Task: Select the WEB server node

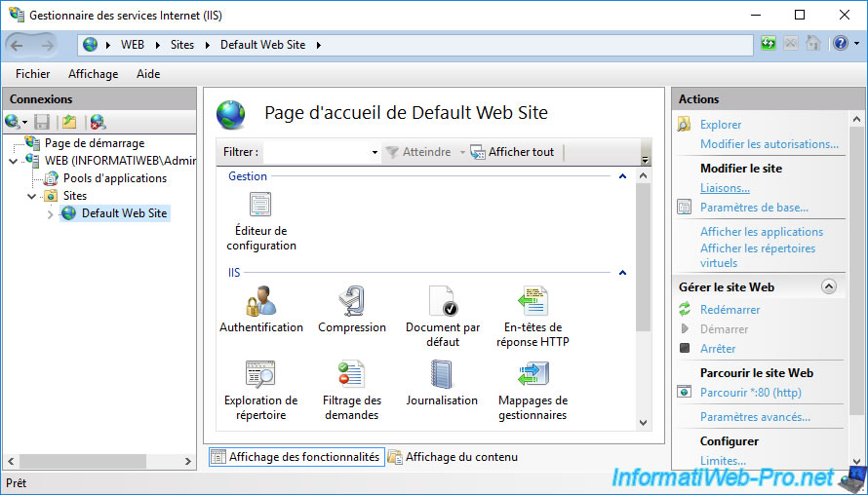Action: tap(120, 161)
